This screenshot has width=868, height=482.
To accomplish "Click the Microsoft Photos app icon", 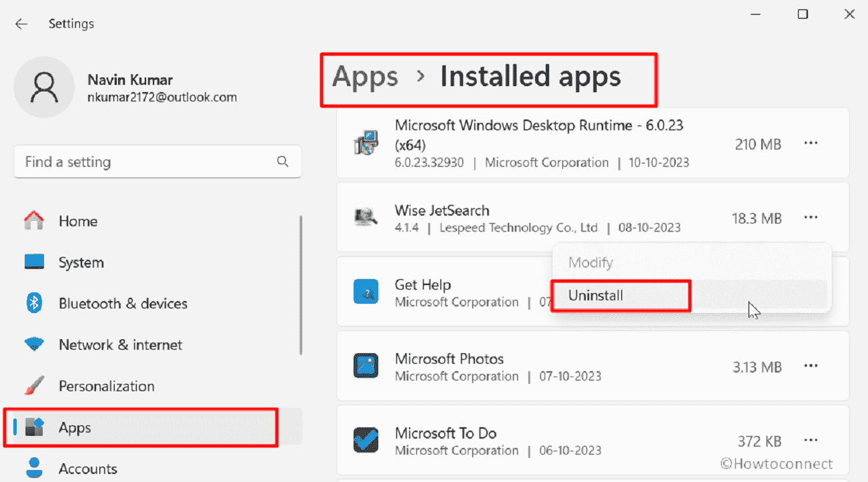I will [x=366, y=366].
